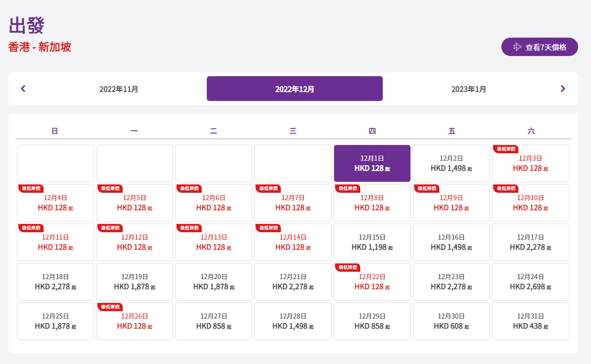Click the next month right chevron arrow
This screenshot has width=591, height=364.
[x=563, y=89]
